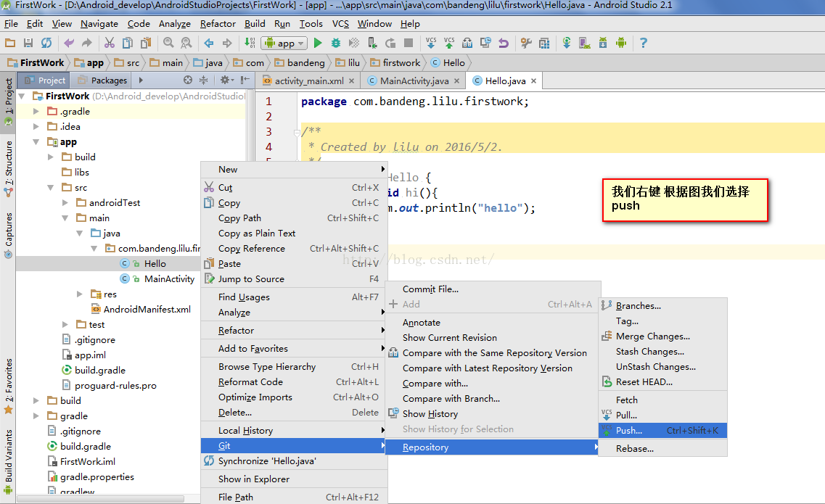Open the app run configuration dropdown
The width and height of the screenshot is (825, 504).
284,44
